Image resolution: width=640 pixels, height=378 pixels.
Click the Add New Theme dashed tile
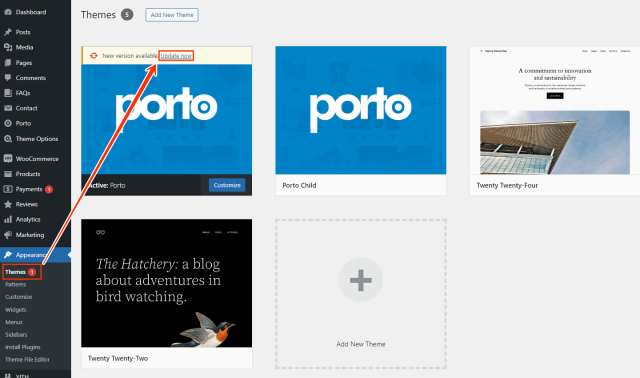[x=361, y=294]
